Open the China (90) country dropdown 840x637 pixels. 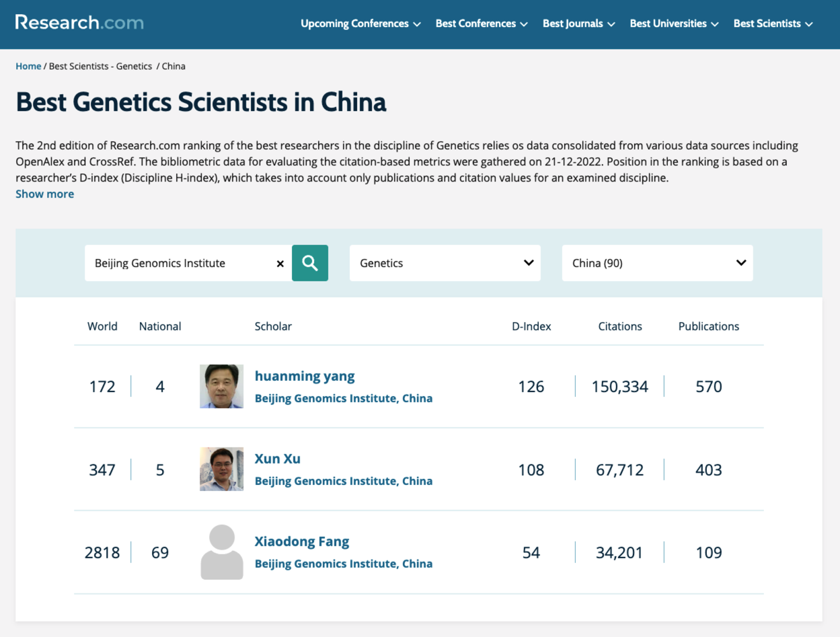[x=657, y=263]
